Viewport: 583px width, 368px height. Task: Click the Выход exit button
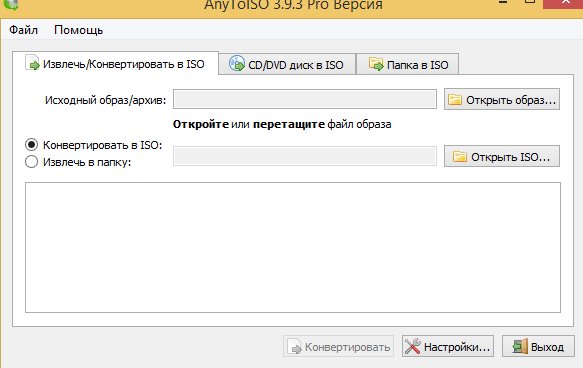(x=538, y=346)
